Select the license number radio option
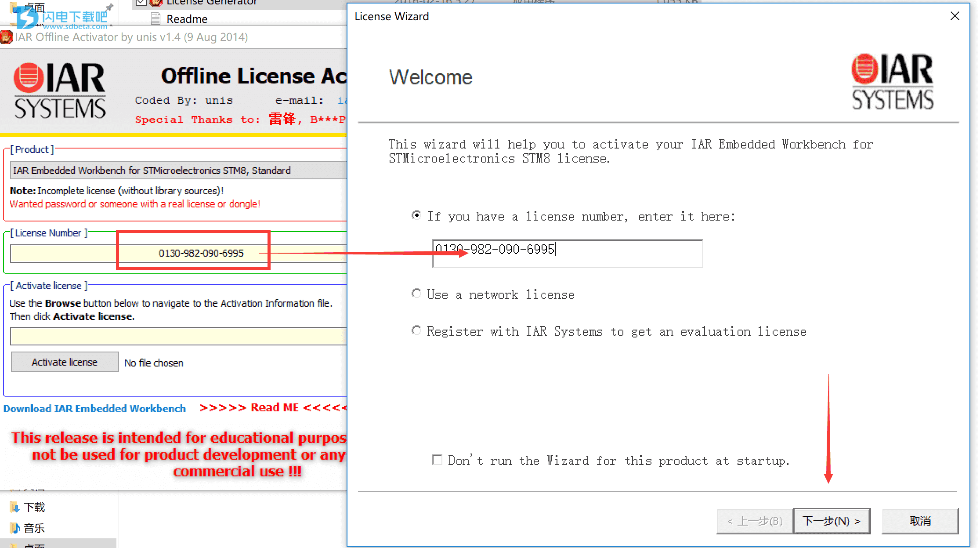Image resolution: width=980 pixels, height=548 pixels. [x=416, y=215]
